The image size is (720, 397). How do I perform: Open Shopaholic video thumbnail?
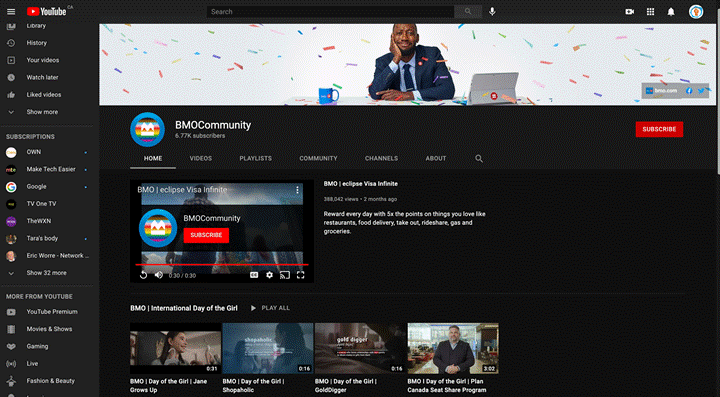coord(268,348)
